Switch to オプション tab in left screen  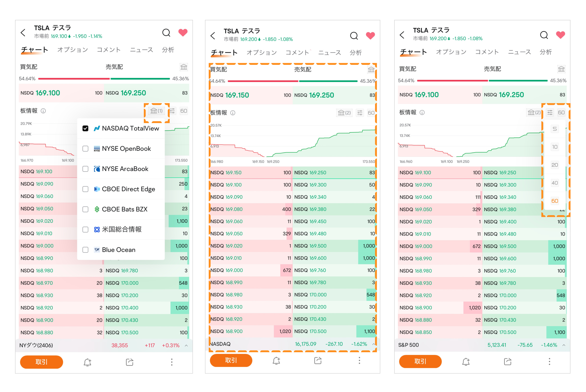(73, 50)
